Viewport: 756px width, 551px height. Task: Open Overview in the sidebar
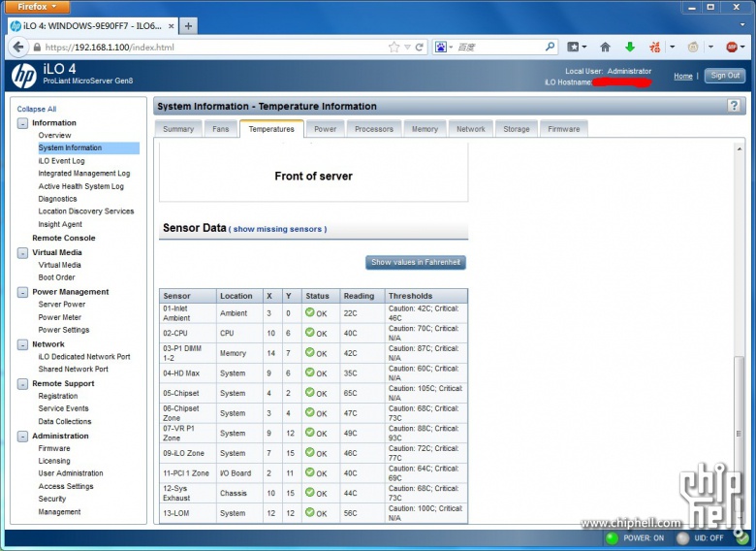[x=54, y=135]
